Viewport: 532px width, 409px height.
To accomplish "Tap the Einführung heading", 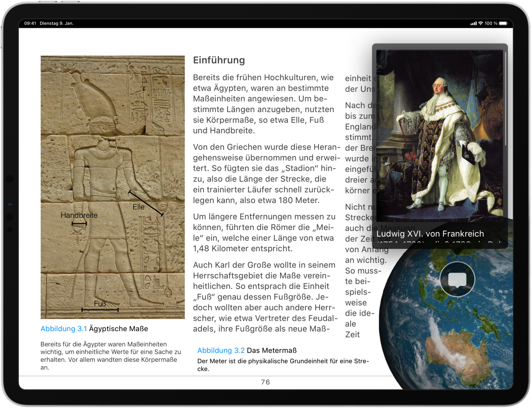I will [x=219, y=60].
